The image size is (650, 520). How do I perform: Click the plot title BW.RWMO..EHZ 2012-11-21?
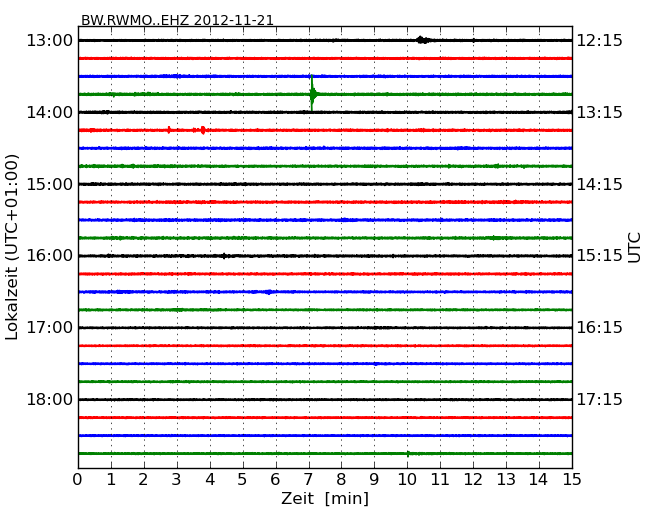point(177,20)
